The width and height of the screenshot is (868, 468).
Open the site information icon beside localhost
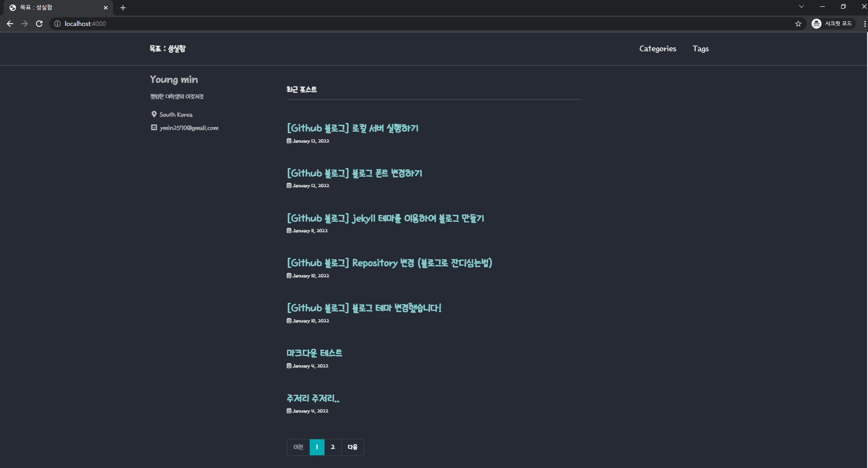pyautogui.click(x=57, y=24)
